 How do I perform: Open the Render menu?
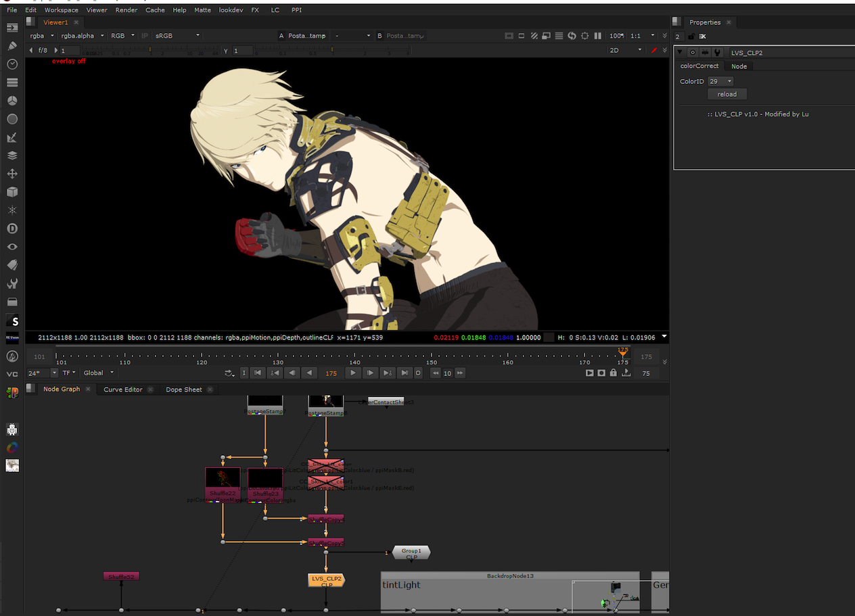[x=126, y=10]
